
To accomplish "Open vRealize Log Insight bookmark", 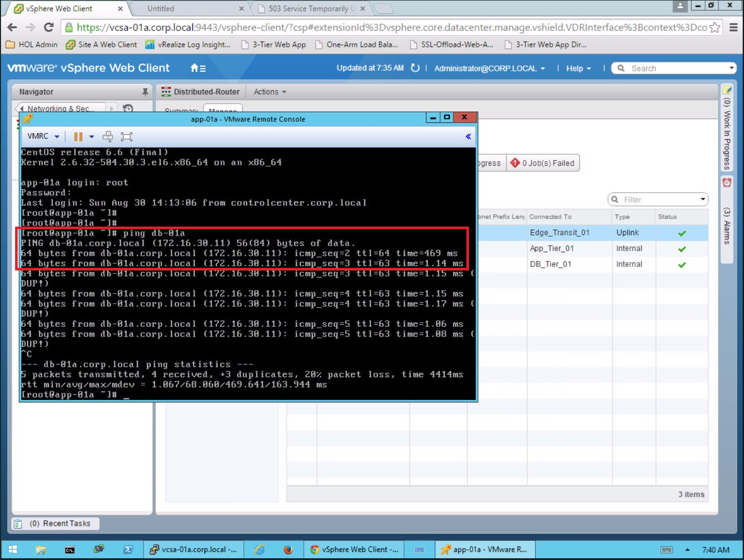I will tap(188, 44).
